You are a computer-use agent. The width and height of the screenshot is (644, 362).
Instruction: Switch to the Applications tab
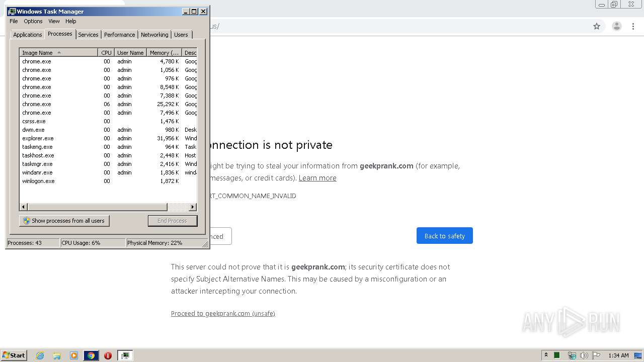(x=27, y=35)
